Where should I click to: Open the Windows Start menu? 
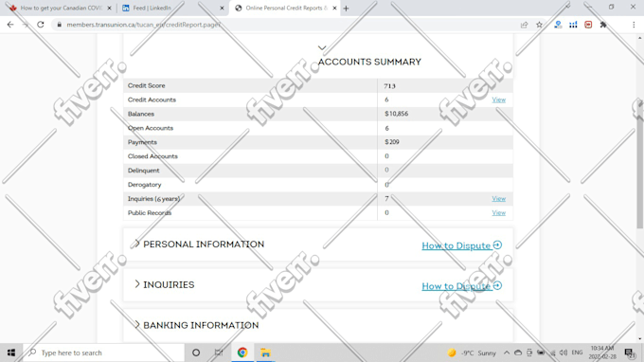point(11,353)
